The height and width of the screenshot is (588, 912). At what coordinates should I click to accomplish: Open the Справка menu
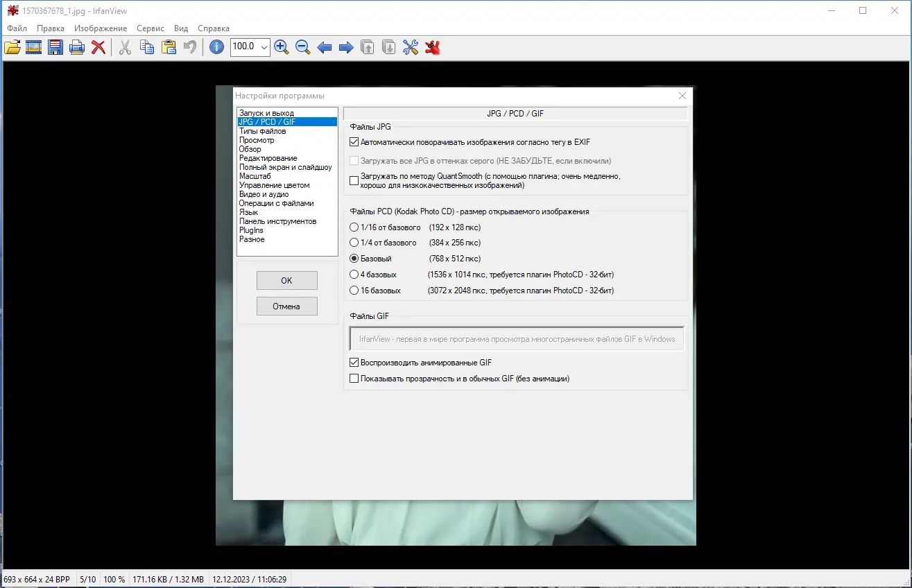pyautogui.click(x=214, y=28)
